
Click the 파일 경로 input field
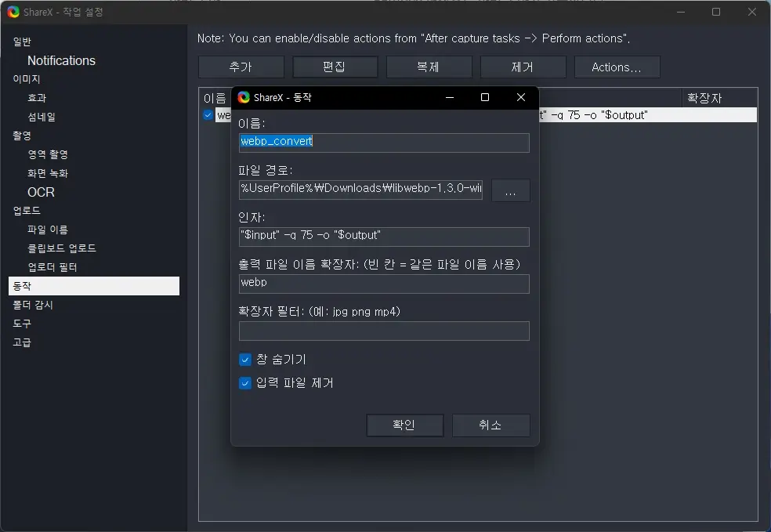[360, 190]
